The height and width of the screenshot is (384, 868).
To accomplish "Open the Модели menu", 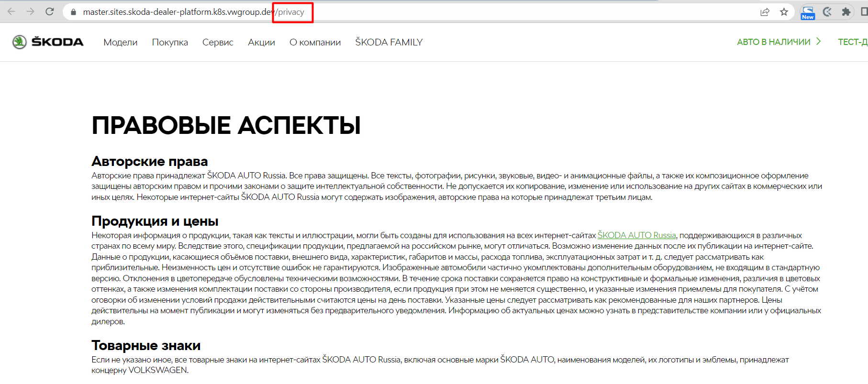I will pos(121,42).
